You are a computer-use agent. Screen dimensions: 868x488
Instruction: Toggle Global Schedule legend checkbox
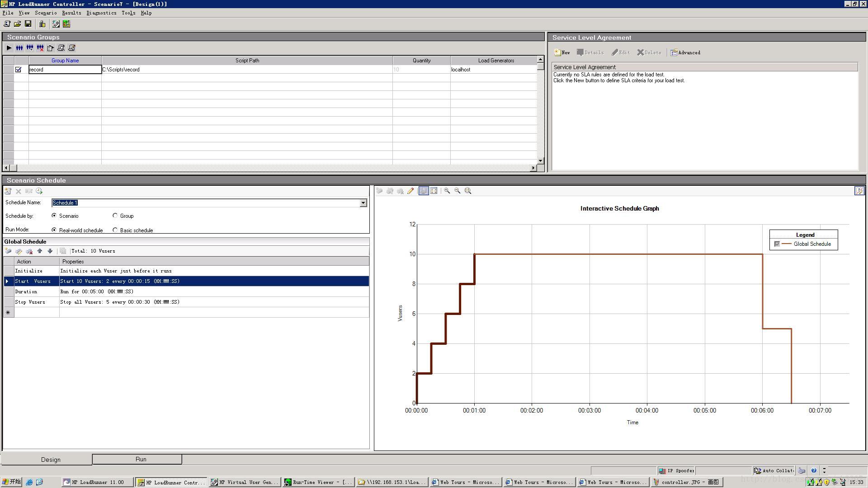coord(777,244)
